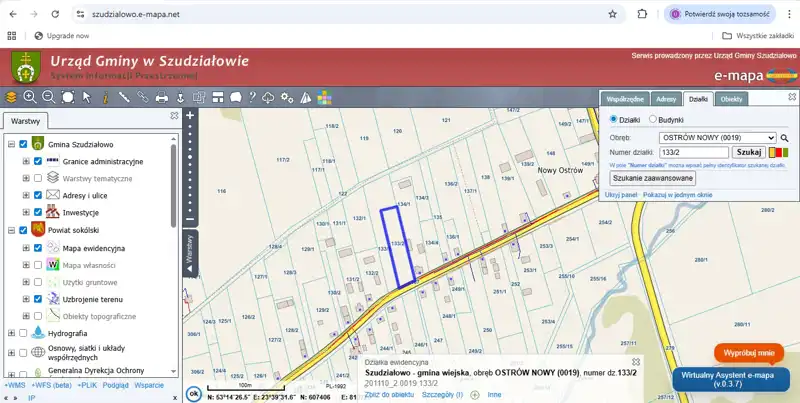Click the magnifier next to Obręb dropdown
The width and height of the screenshot is (800, 403).
pyautogui.click(x=784, y=138)
